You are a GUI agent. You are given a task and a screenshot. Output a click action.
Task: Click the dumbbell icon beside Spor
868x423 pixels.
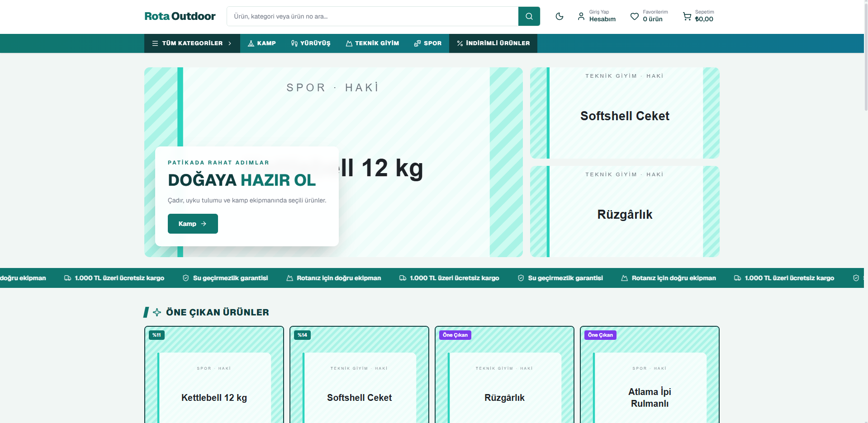coord(417,43)
